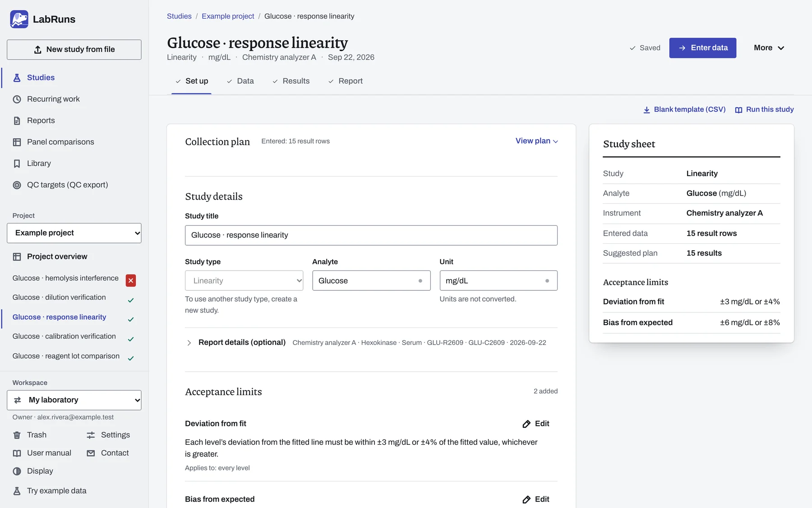Click pencil icon for Bias from expected
The width and height of the screenshot is (812, 508).
(x=526, y=499)
